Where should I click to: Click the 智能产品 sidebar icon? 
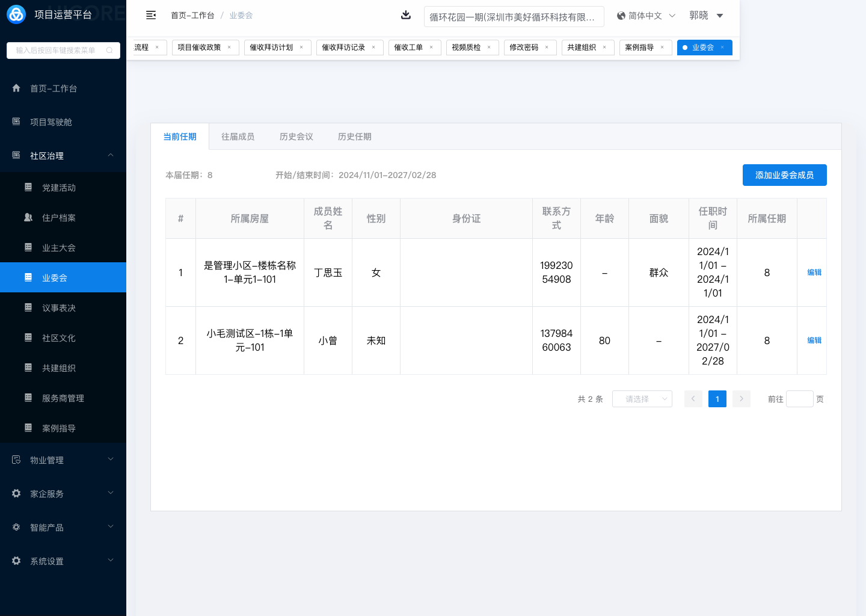click(x=16, y=527)
